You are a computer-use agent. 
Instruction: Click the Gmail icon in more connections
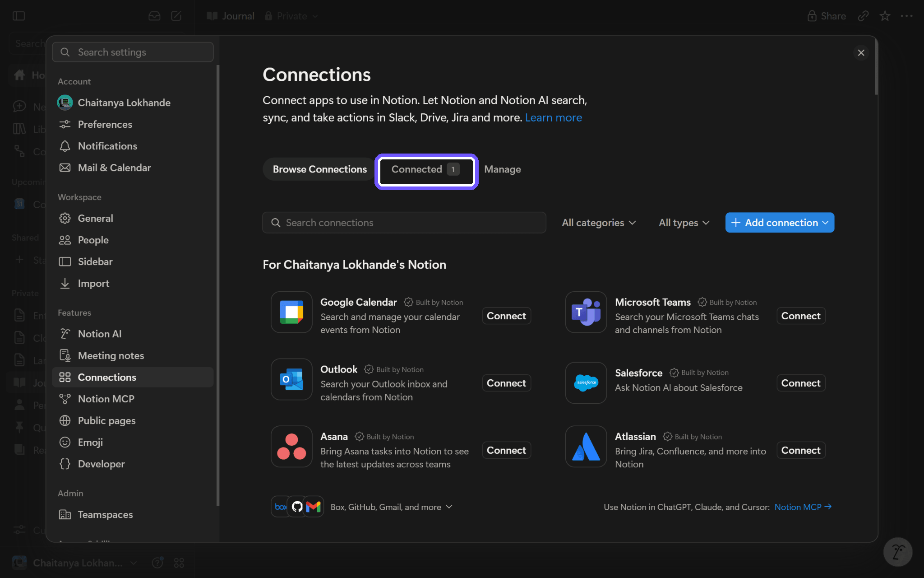(x=314, y=507)
